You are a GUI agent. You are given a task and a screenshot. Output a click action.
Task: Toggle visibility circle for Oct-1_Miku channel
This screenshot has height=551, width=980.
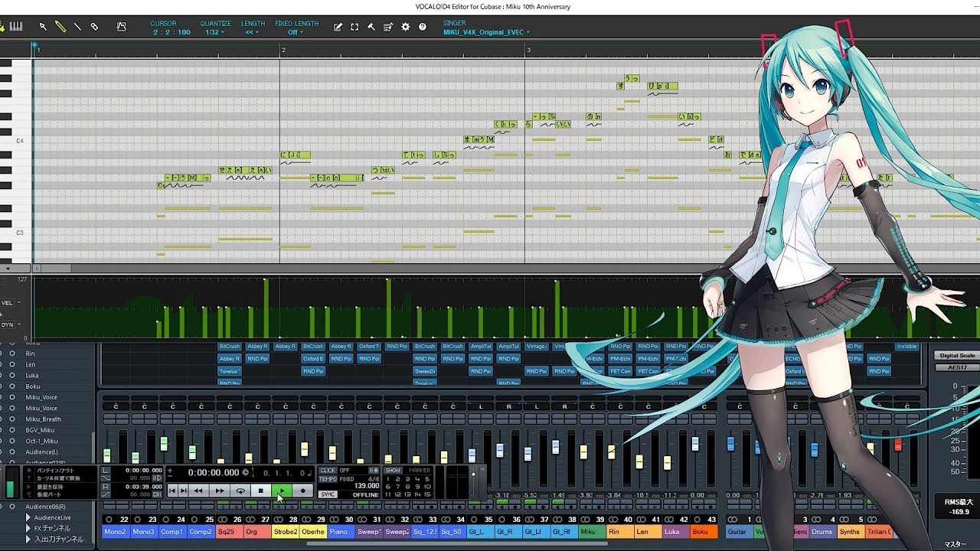[x=11, y=441]
